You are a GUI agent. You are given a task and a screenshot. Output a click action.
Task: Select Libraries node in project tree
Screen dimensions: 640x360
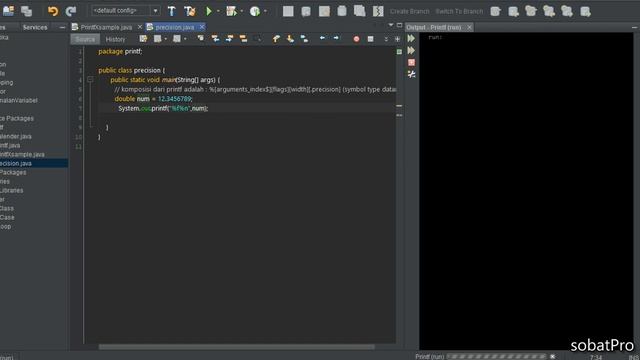tap(12, 190)
